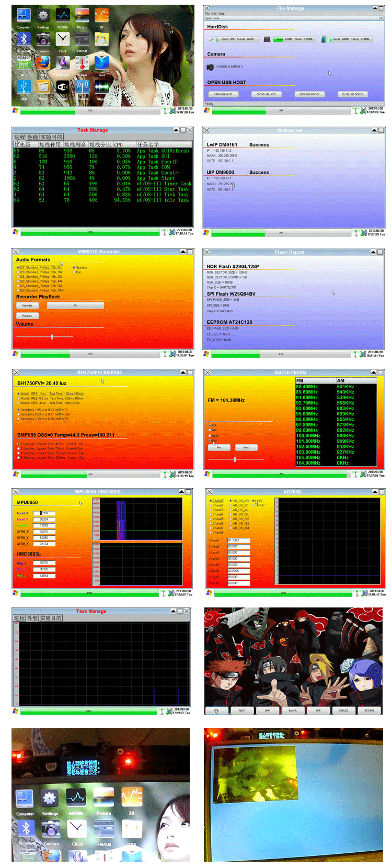Viewport: 392px width, 868px height.
Task: Click the Windows start flag under File Manage
Action: pos(207,111)
